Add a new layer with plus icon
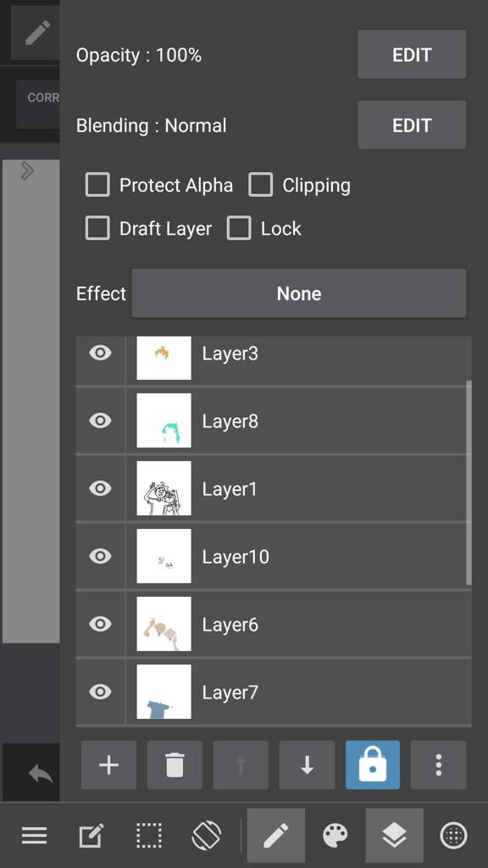The image size is (488, 868). tap(108, 765)
